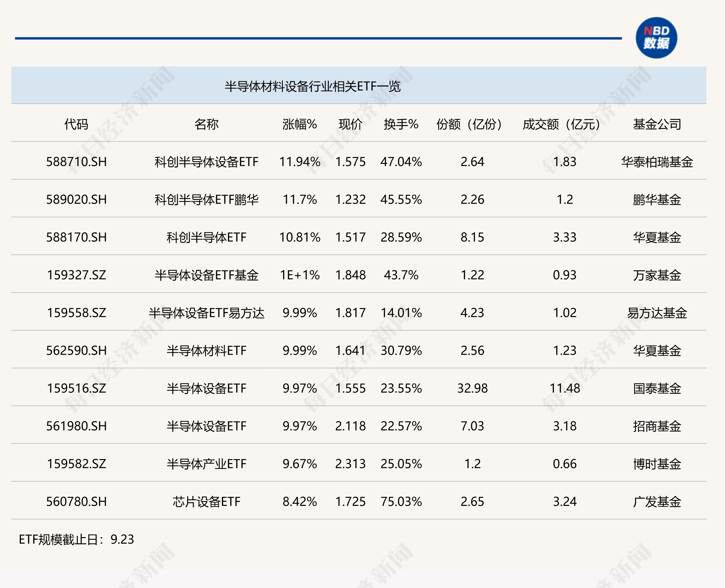Select name cell 半导体设备ETF基金

pyautogui.click(x=206, y=275)
